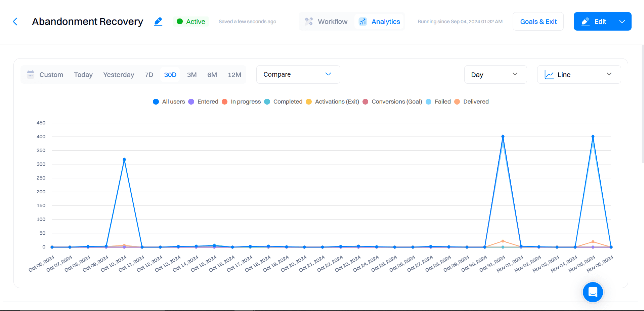The image size is (644, 311).
Task: Click the Oct 31 peak data point
Action: (503, 137)
